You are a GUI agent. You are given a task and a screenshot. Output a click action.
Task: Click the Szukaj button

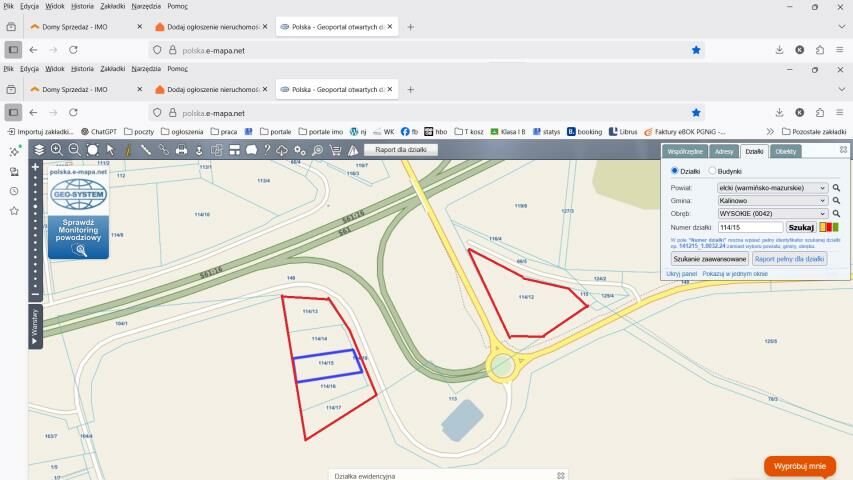click(801, 227)
